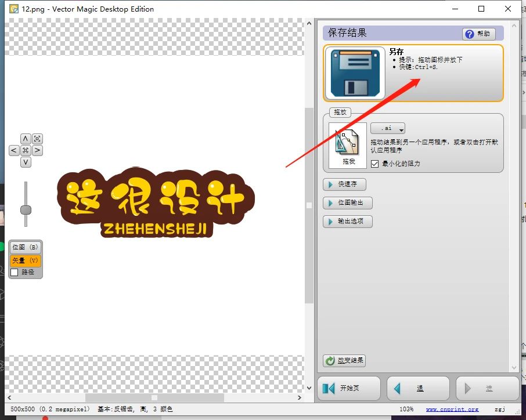This screenshot has height=420, width=526.
Task: Expand the 位图输出 bitmap output section
Action: [x=347, y=203]
